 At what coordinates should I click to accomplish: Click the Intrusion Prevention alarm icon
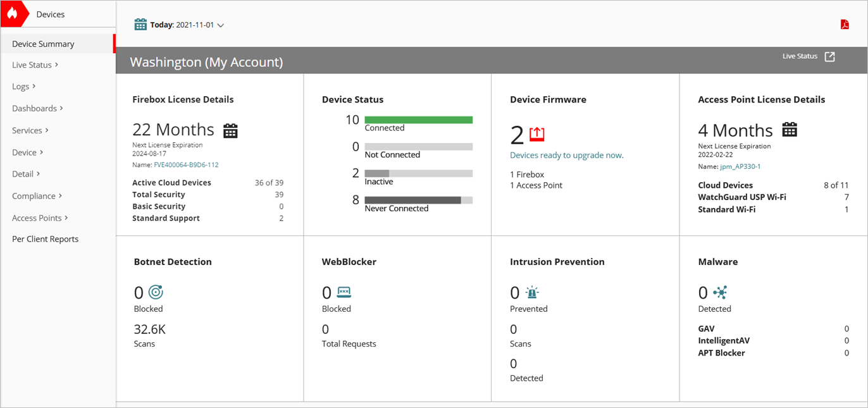point(531,292)
